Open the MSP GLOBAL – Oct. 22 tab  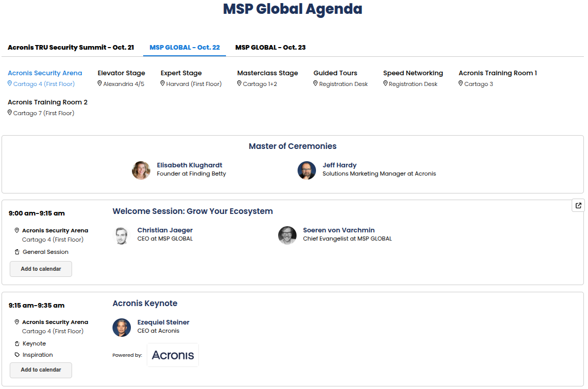click(185, 48)
